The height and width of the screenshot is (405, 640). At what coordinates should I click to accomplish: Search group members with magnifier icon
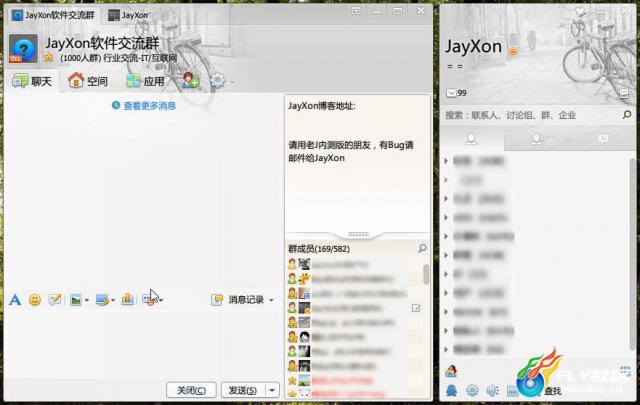(422, 248)
